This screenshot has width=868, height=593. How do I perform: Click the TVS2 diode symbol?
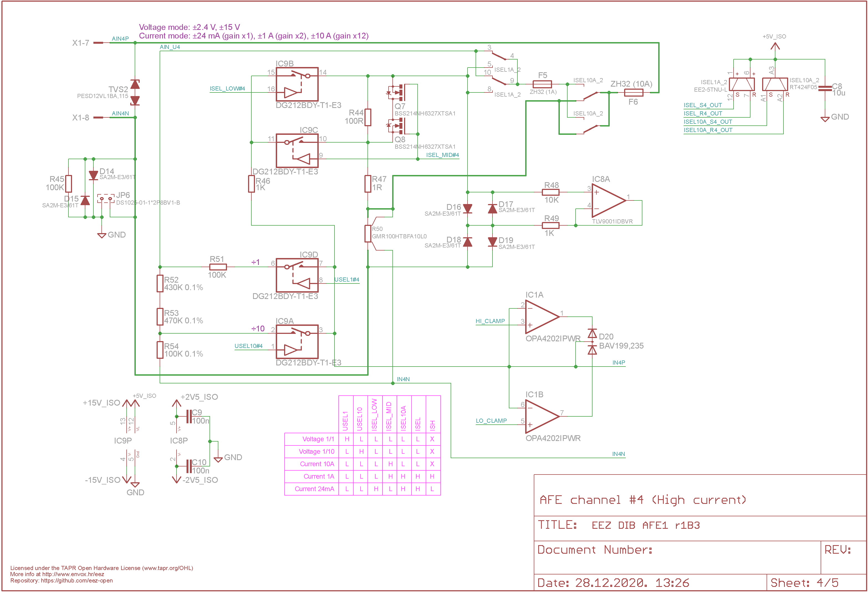tap(135, 92)
